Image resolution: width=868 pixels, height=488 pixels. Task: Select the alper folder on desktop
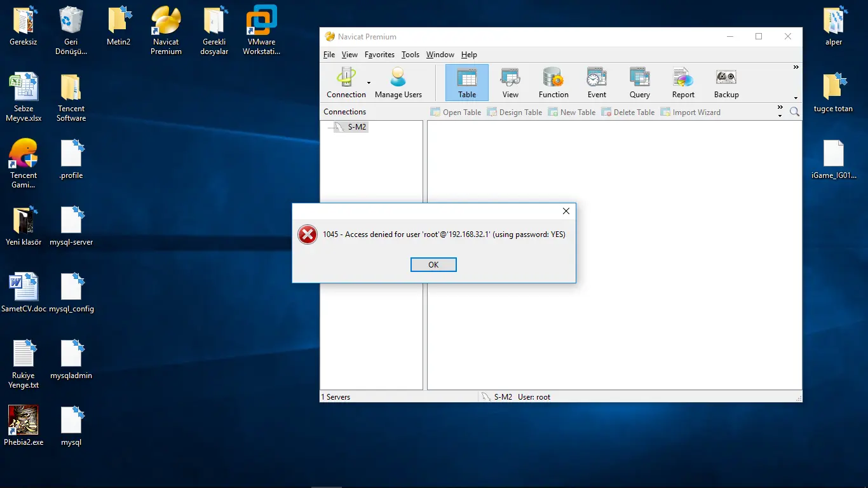(834, 27)
